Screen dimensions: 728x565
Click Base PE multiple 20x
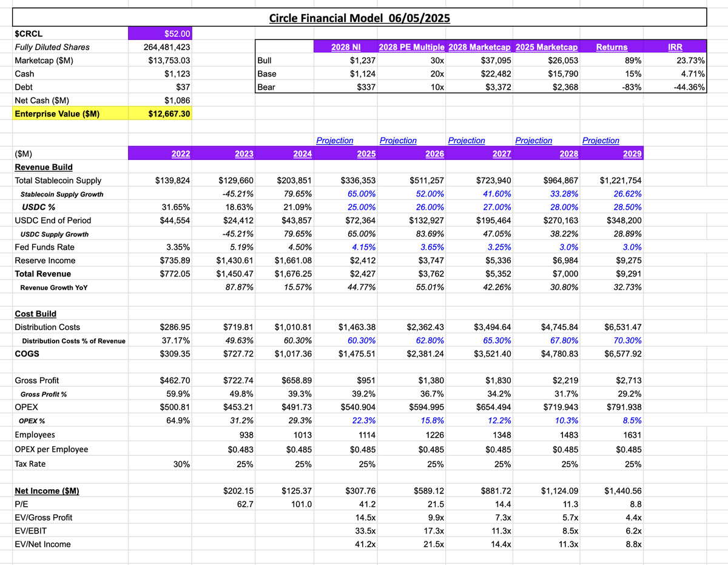437,74
